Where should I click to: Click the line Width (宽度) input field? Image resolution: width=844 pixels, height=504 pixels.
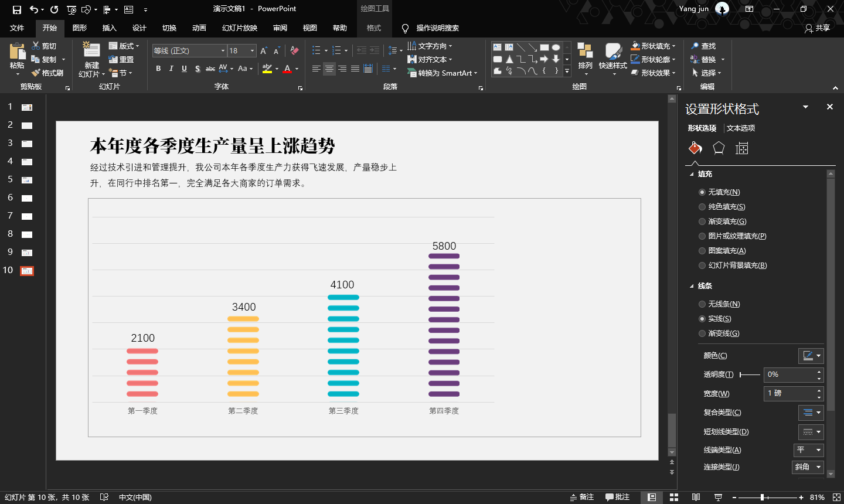[x=789, y=393]
